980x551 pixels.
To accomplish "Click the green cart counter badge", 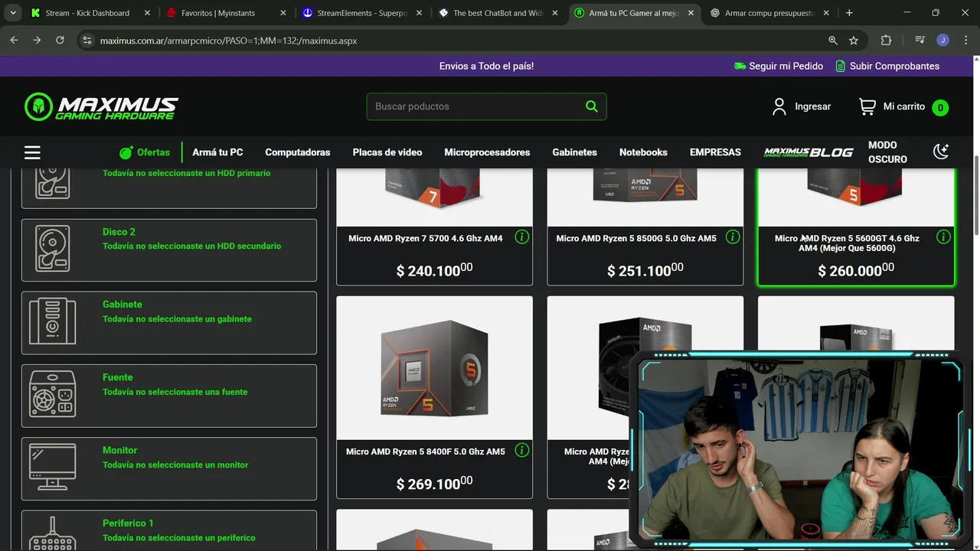I will (x=940, y=108).
